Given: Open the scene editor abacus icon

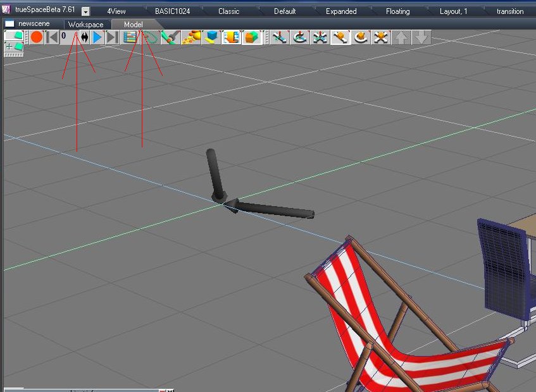Looking at the screenshot, I should [130, 37].
